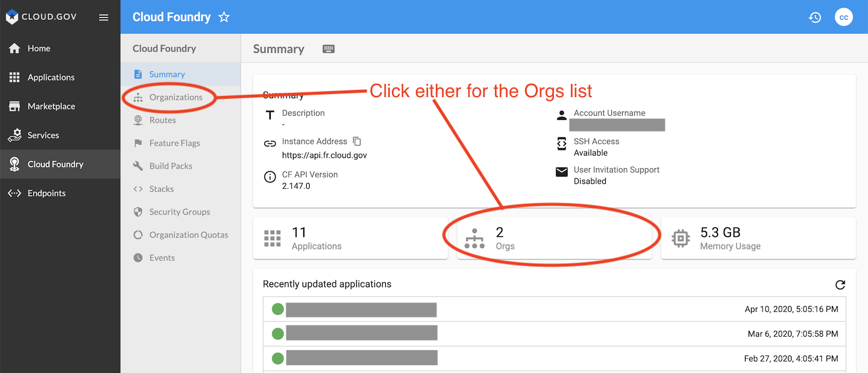Click the https://api.fr.cloud.gov instance address
The height and width of the screenshot is (373, 868).
(324, 155)
